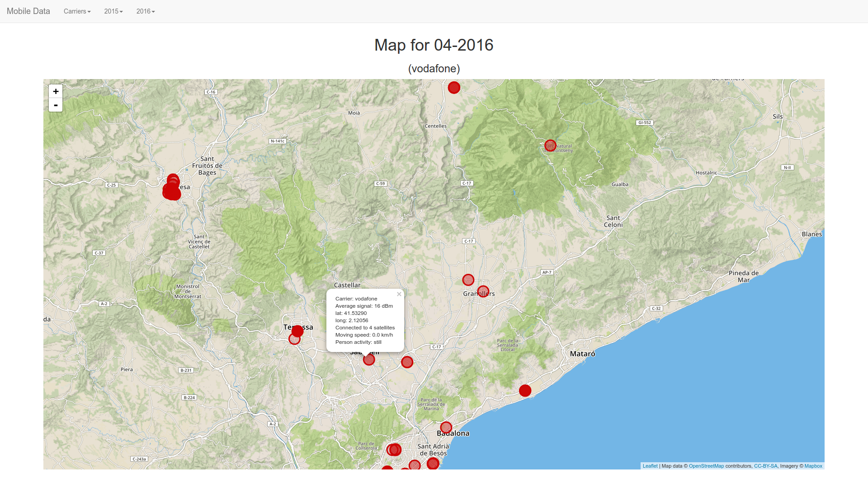Open the Mapbox attribution link
This screenshot has height=488, width=868.
tap(813, 466)
